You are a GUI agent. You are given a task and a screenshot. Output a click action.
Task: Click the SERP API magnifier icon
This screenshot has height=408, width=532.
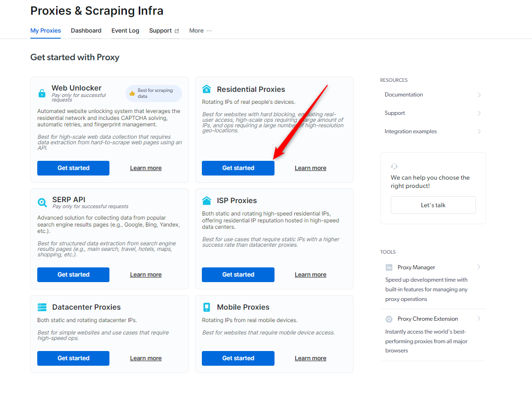(x=42, y=202)
